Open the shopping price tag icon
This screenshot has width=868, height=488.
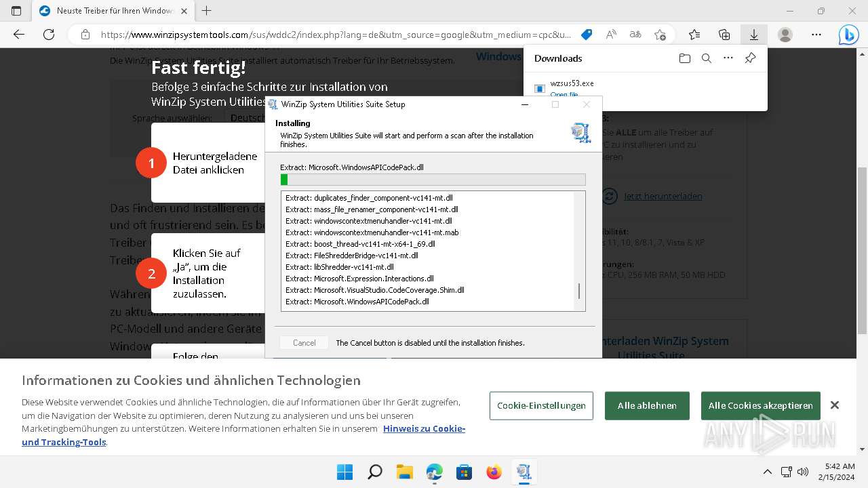[x=587, y=35]
